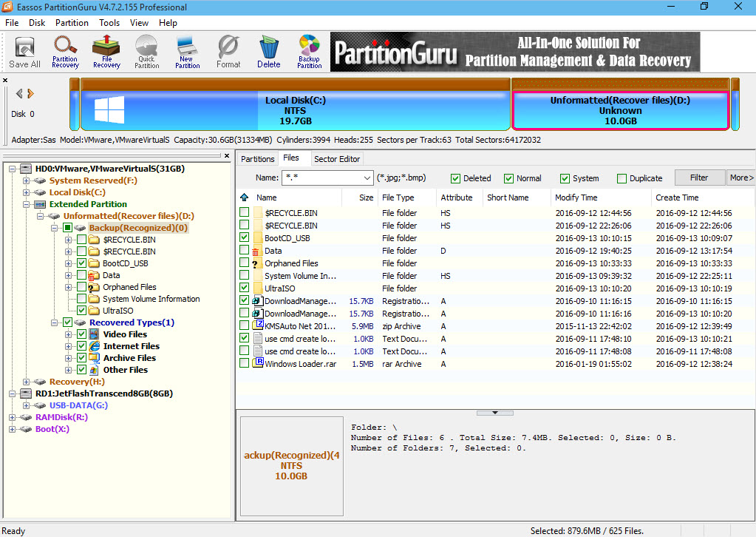The height and width of the screenshot is (537, 756).
Task: Sort by Create Time column header
Action: coord(701,197)
